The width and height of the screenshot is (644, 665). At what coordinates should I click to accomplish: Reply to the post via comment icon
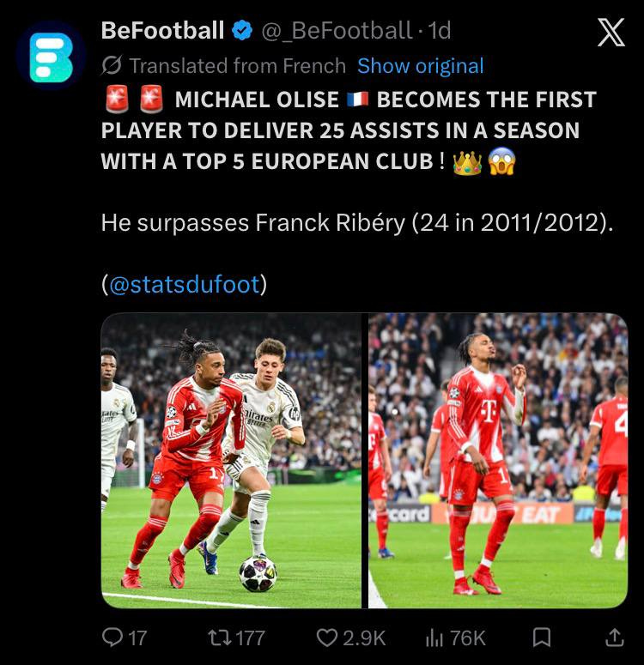click(x=112, y=637)
